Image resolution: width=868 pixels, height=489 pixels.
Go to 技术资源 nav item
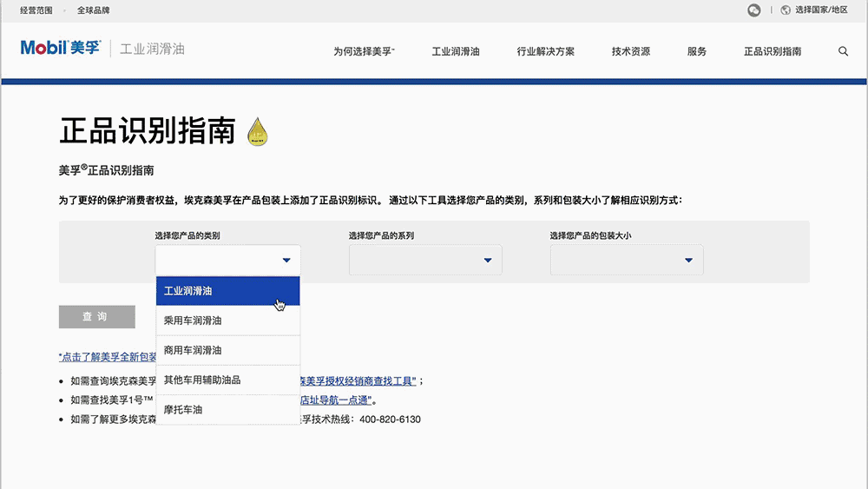click(630, 51)
